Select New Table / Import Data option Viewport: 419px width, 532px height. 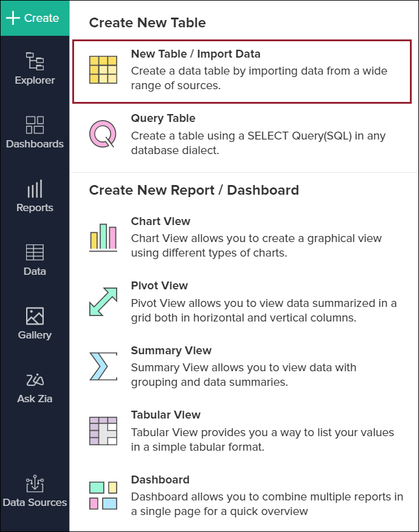[x=196, y=54]
